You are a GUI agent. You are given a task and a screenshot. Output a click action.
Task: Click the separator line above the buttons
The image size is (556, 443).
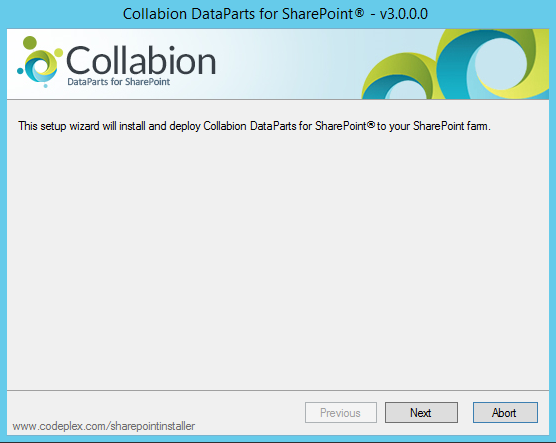click(278, 391)
